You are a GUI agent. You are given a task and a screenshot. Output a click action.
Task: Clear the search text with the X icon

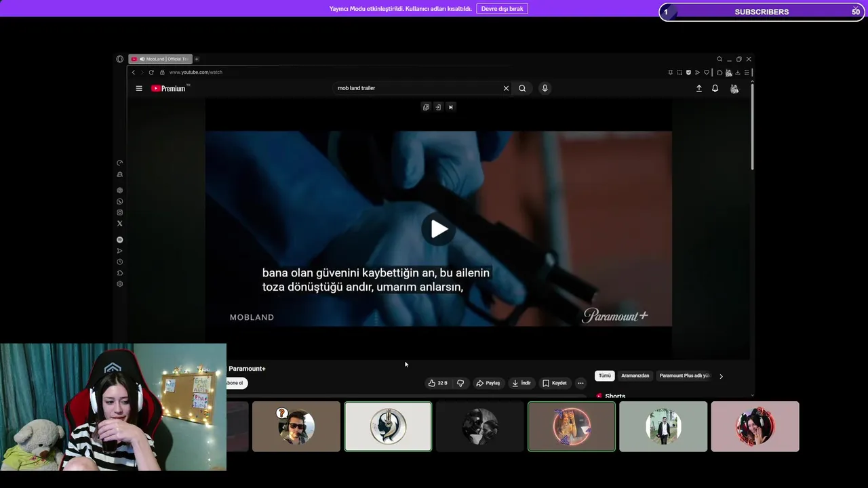pos(506,88)
